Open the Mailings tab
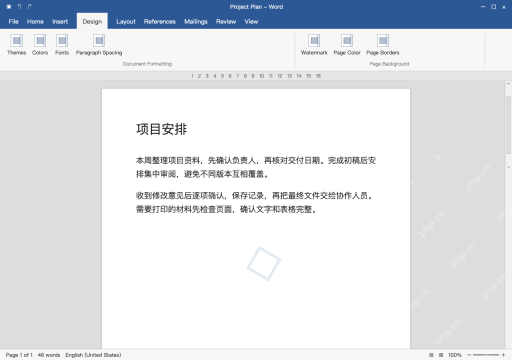 click(196, 22)
